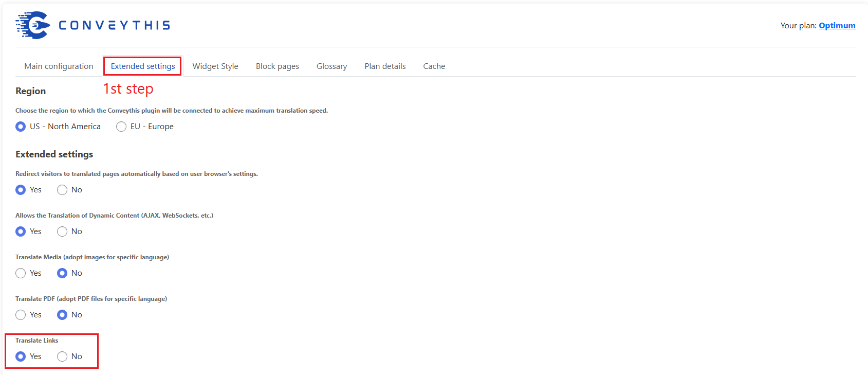The width and height of the screenshot is (868, 375).
Task: Open the Block pages tab
Action: point(278,66)
